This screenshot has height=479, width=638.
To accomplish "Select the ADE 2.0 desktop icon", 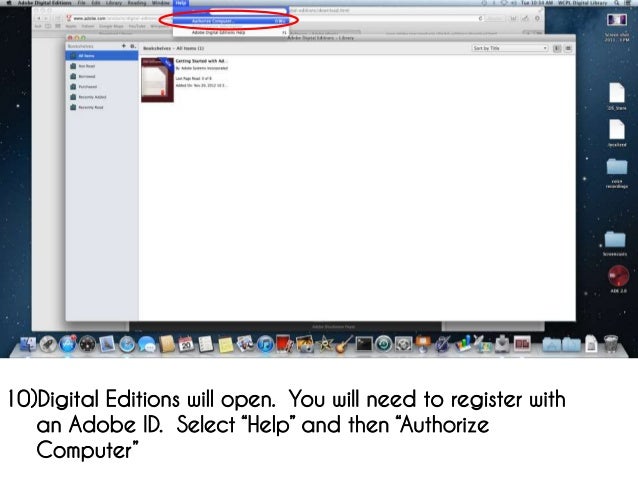I will pyautogui.click(x=618, y=279).
